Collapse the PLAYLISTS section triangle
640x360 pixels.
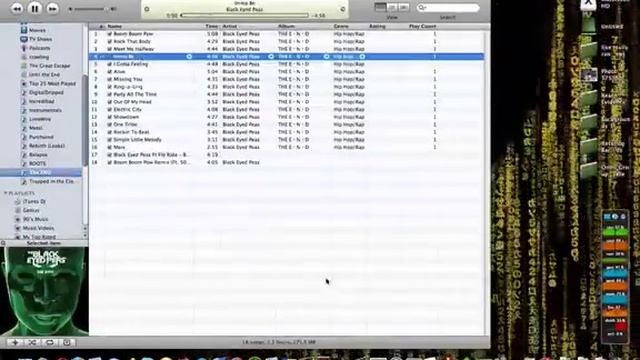[x=6, y=193]
